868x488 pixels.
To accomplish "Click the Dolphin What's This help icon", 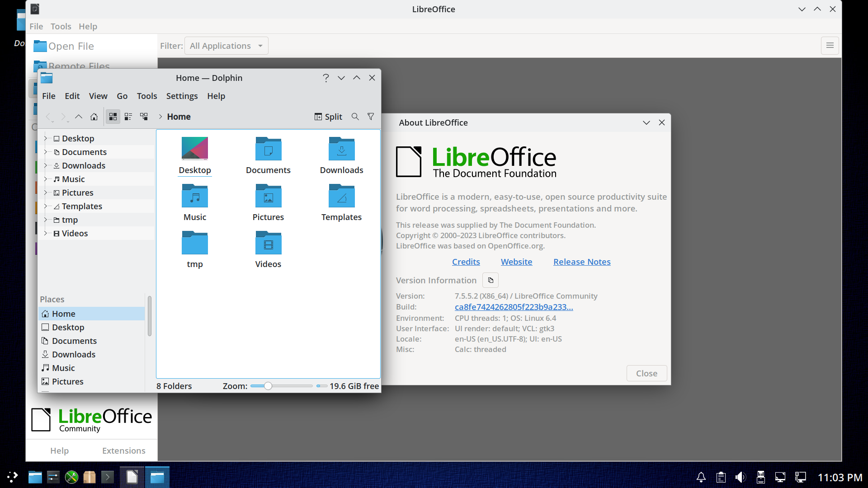I will [326, 78].
